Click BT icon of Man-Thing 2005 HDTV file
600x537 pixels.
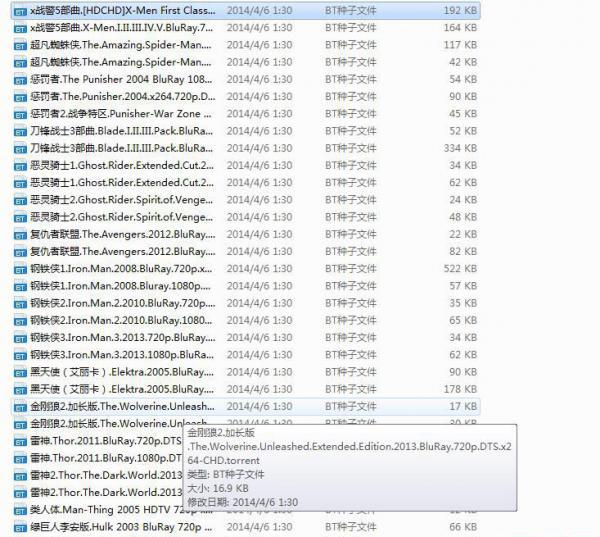(20, 511)
